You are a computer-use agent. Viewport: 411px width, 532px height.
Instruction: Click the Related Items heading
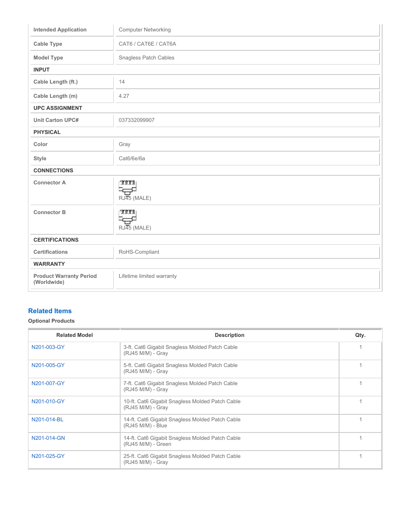point(50,311)
